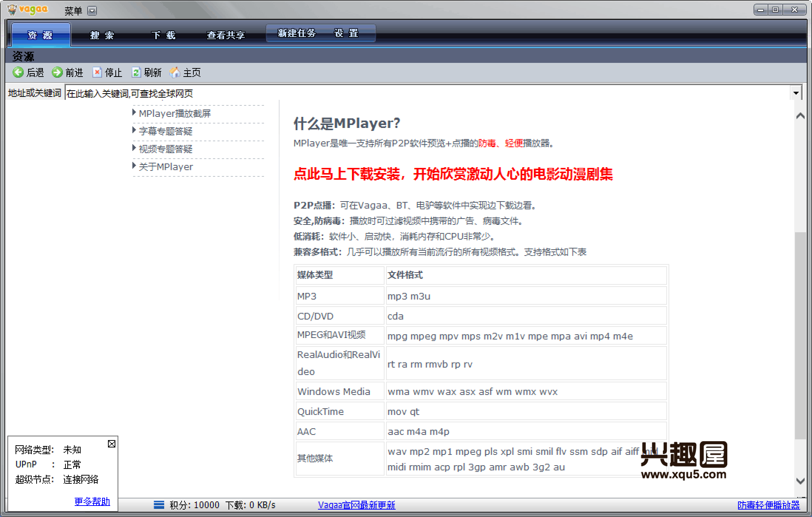Open 视频专题答疑 sidebar item

pyautogui.click(x=166, y=149)
